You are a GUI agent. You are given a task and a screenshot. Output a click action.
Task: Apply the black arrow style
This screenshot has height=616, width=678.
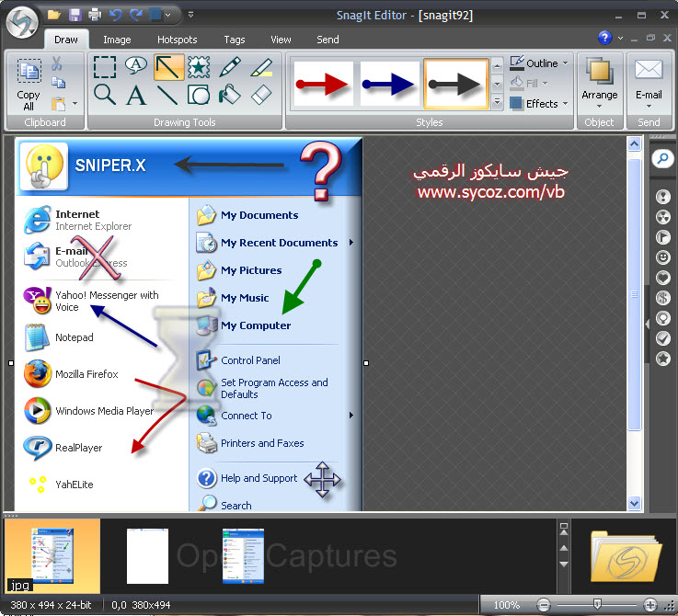click(456, 85)
